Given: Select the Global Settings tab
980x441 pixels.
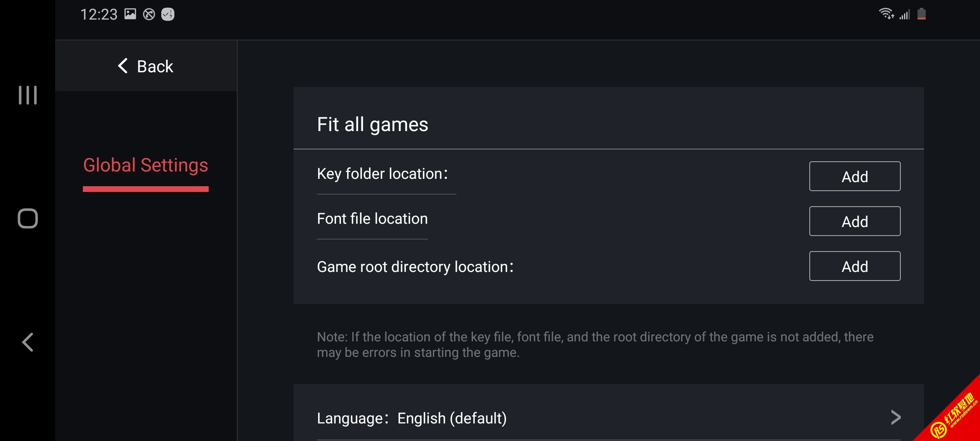Looking at the screenshot, I should coord(146,165).
